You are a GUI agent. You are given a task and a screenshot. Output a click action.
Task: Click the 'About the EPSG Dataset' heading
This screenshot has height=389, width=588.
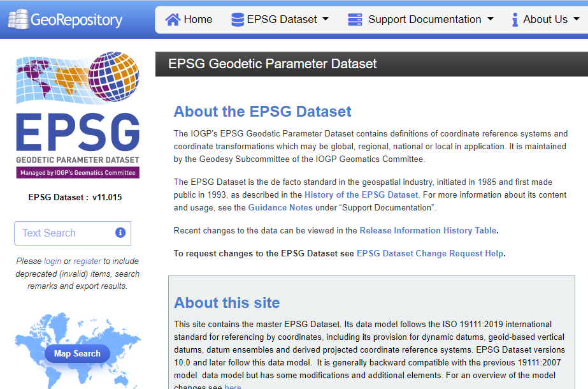262,112
